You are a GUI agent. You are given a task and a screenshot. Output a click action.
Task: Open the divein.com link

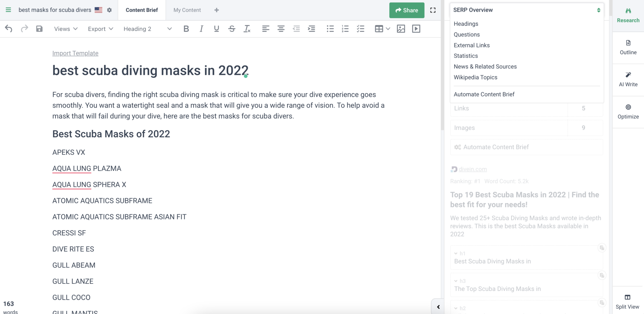[473, 169]
